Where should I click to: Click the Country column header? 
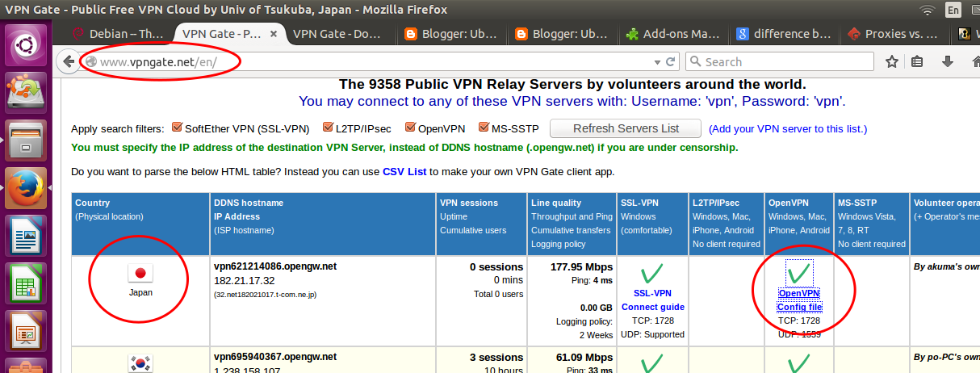coord(92,203)
